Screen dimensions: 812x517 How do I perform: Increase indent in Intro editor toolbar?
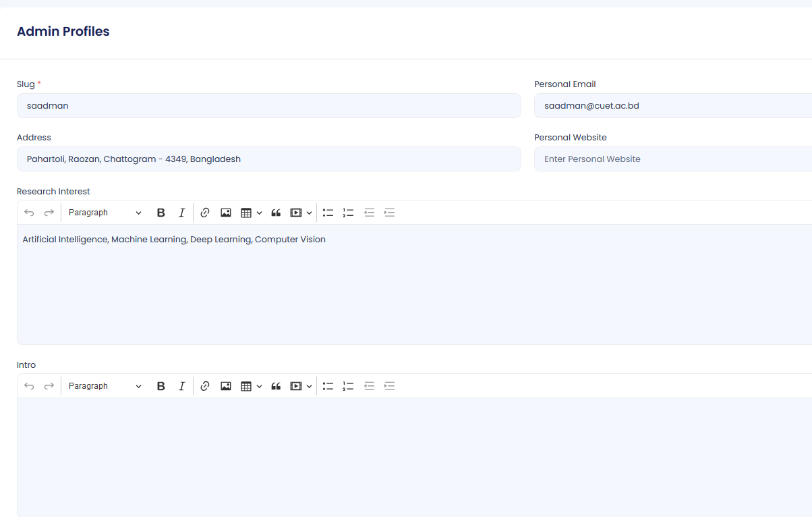389,386
